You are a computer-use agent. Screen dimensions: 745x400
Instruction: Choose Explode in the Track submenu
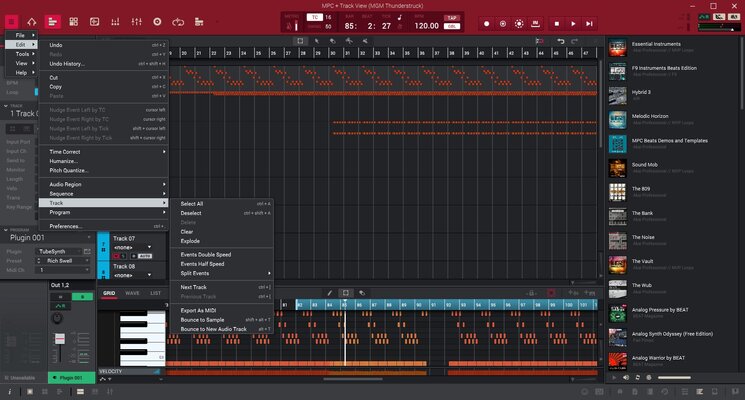click(222, 241)
